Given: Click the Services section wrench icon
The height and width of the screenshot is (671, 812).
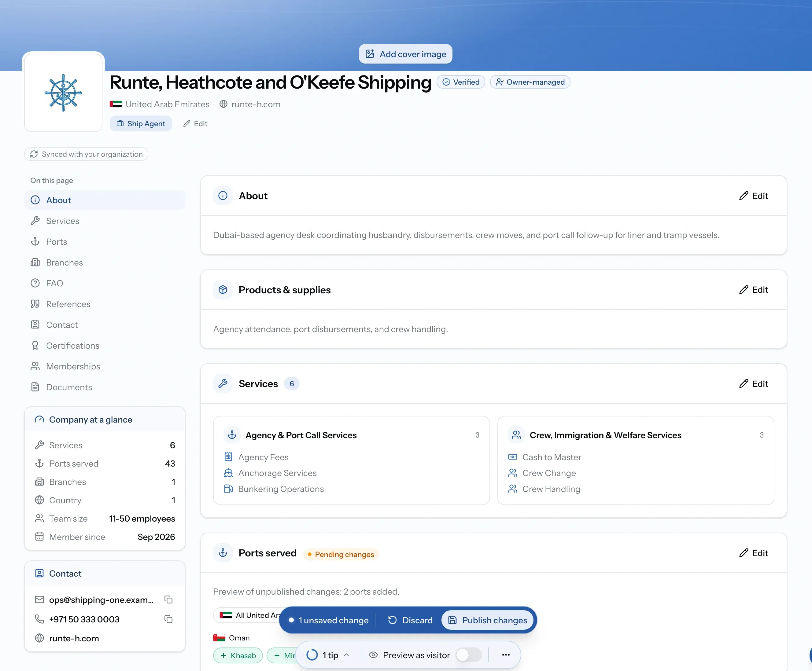Looking at the screenshot, I should pos(223,383).
